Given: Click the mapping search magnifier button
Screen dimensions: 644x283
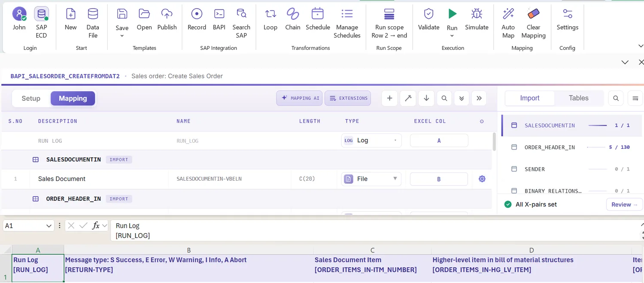Looking at the screenshot, I should tap(444, 98).
